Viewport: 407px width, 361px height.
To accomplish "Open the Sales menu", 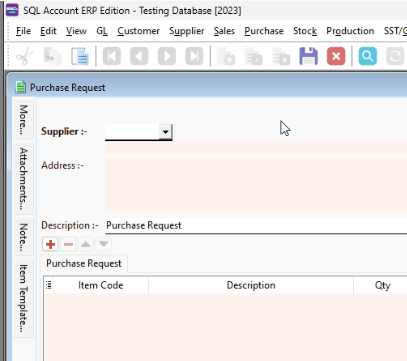I will (224, 31).
